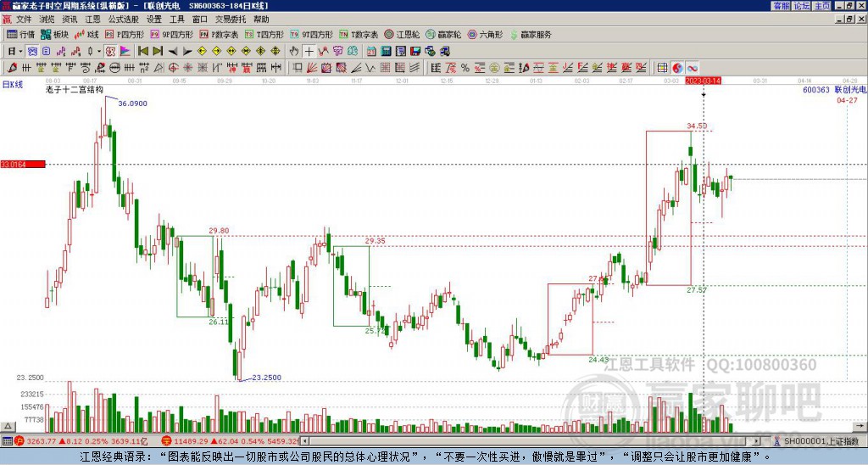
Task: Open the 六角形 hexagon tool
Action: [485, 34]
